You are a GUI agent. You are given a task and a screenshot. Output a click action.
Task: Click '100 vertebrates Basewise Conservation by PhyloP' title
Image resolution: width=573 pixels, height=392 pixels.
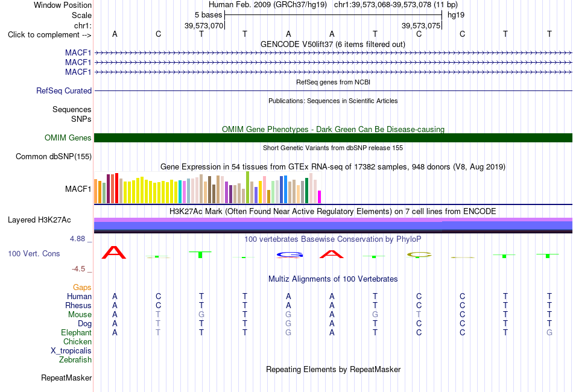tap(332, 239)
